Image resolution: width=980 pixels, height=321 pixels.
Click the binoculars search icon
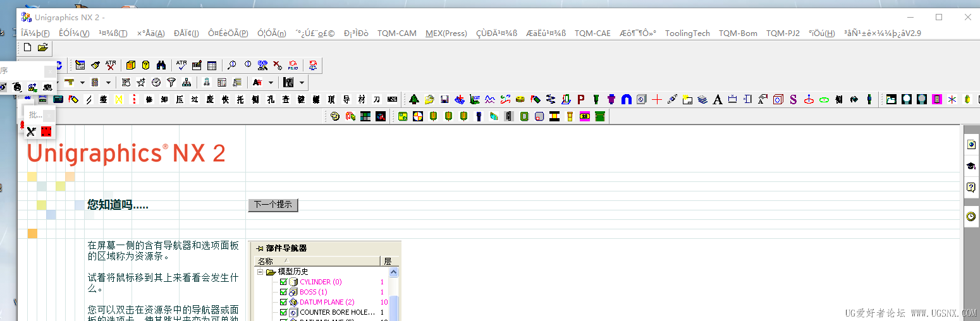click(161, 65)
